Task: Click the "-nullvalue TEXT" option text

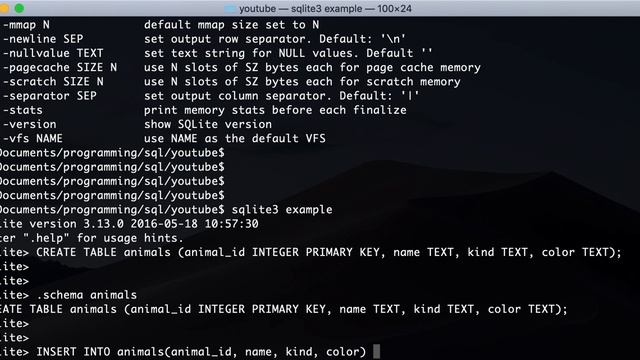Action: 53,53
